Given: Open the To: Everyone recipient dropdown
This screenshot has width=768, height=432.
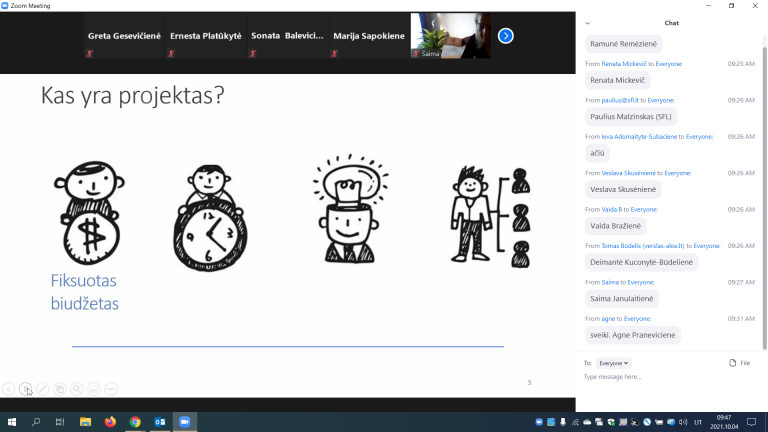Looking at the screenshot, I should click(x=614, y=363).
